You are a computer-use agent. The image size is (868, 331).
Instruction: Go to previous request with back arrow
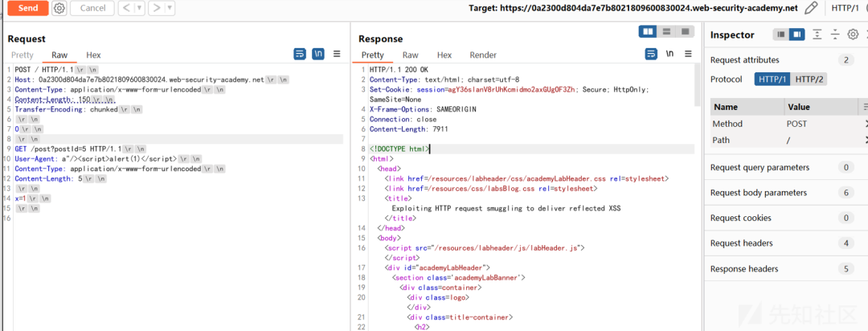126,8
